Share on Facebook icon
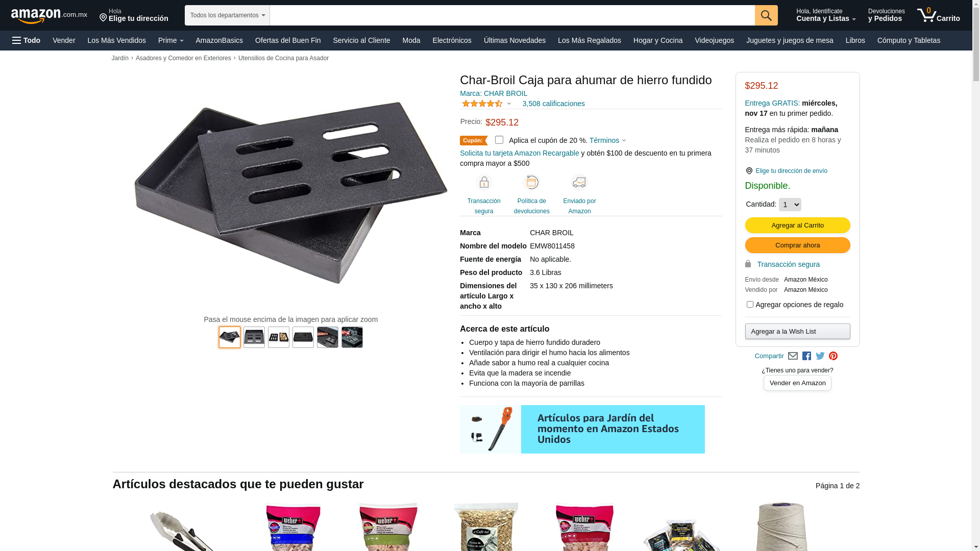The width and height of the screenshot is (980, 551). (x=806, y=356)
